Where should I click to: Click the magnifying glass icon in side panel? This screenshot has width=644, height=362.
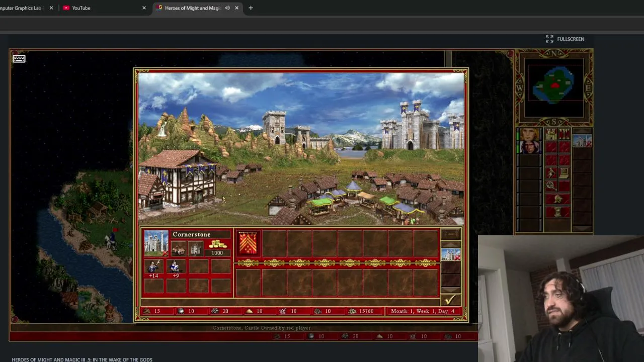[551, 186]
